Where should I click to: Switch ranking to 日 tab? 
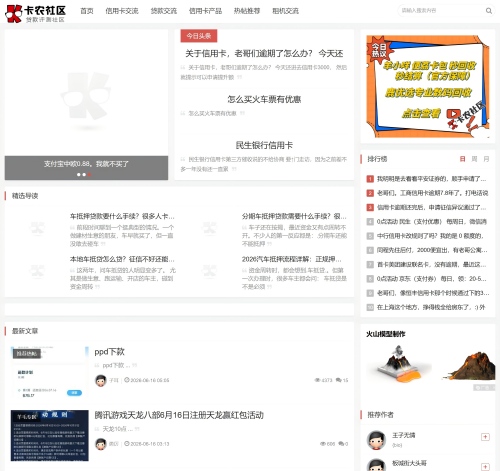pos(462,159)
